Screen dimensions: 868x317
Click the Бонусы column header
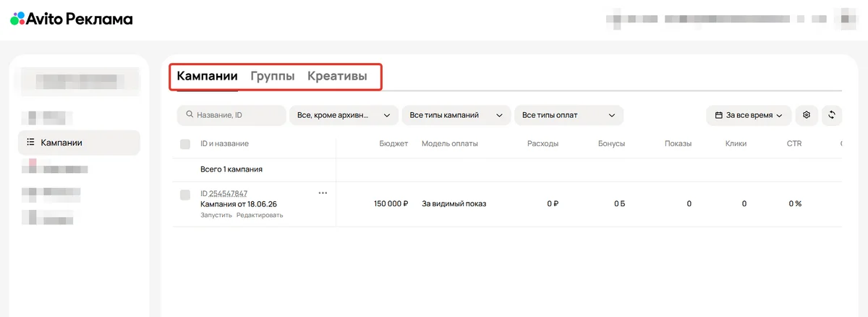611,144
